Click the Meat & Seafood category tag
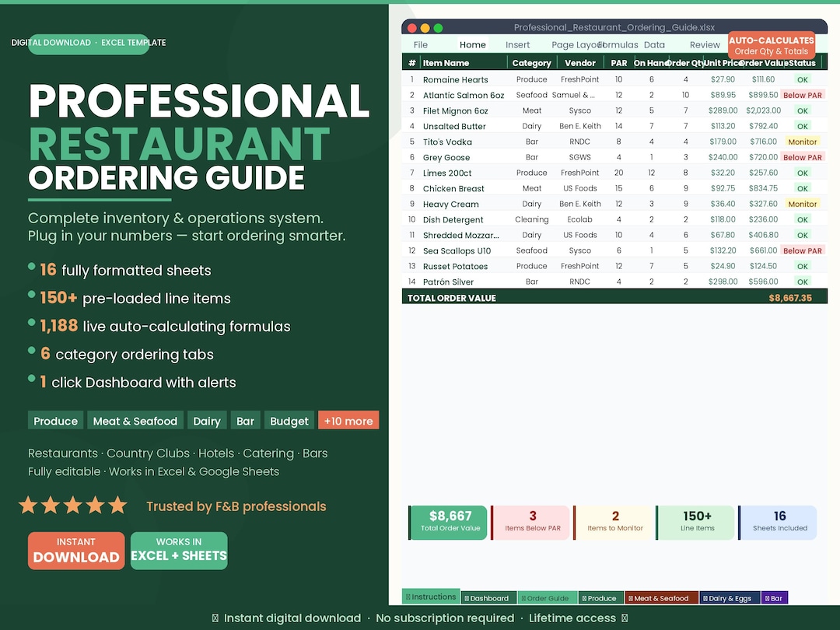 click(135, 421)
